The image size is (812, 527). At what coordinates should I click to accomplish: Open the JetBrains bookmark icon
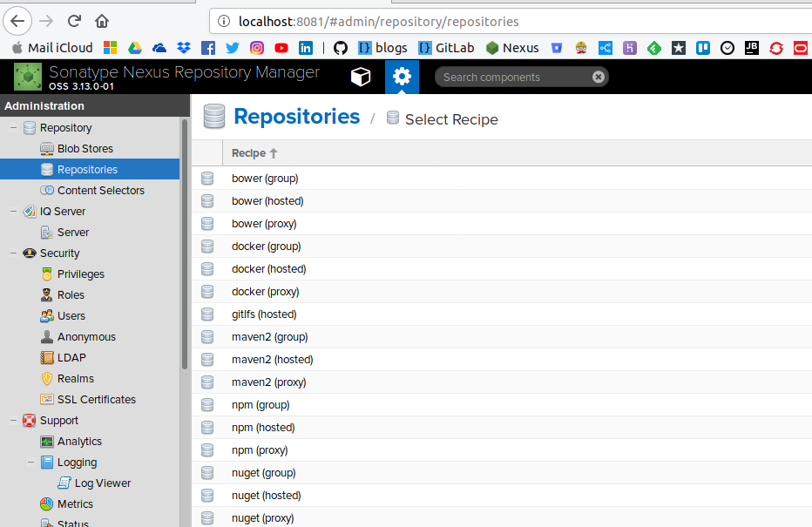point(751,48)
